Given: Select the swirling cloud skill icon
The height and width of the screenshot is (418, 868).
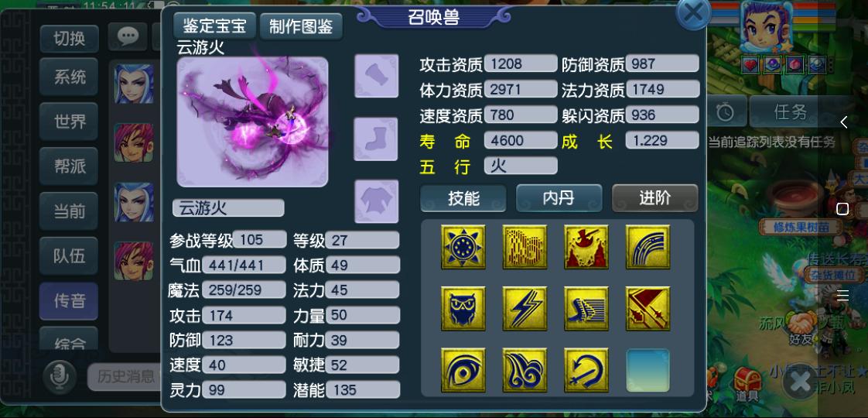Looking at the screenshot, I should pos(525,370).
